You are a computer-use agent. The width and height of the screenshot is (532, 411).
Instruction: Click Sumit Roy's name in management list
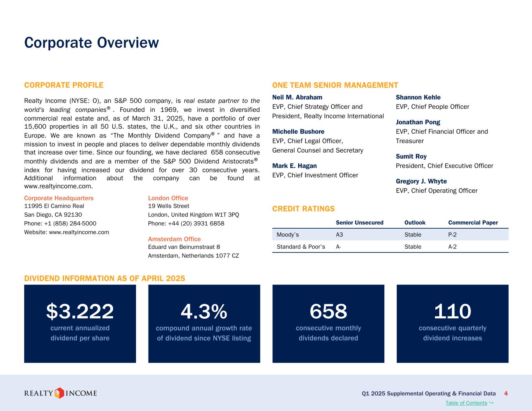[x=411, y=156]
